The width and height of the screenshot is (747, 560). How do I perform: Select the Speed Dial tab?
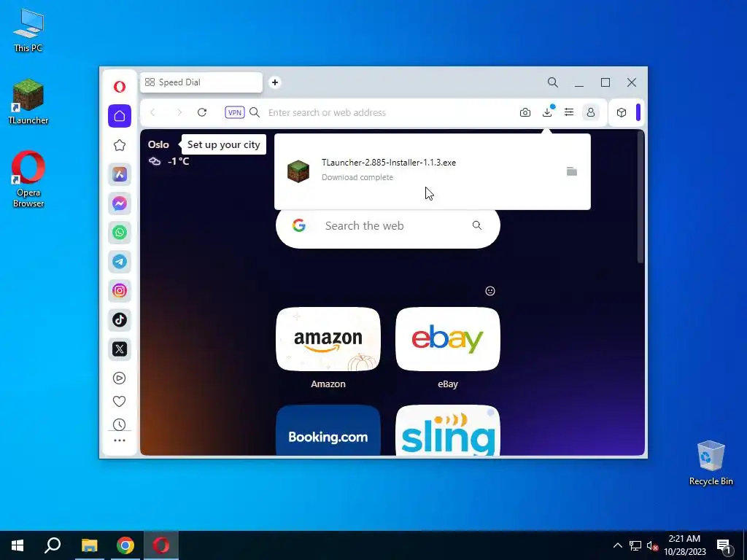(x=201, y=82)
